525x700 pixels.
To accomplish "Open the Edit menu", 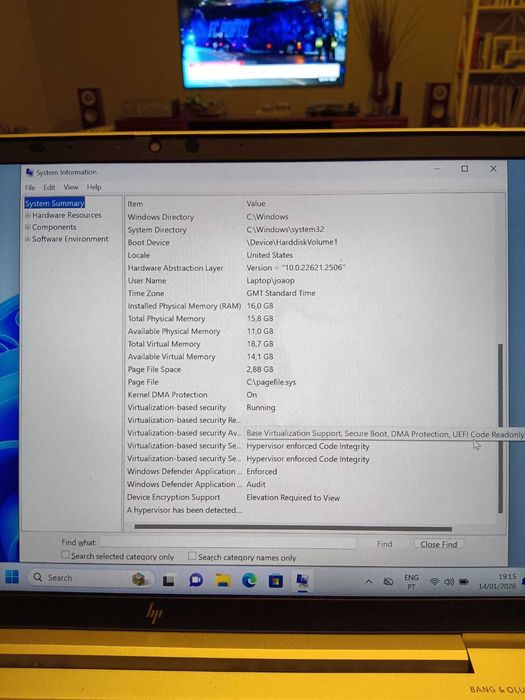I will [x=49, y=188].
